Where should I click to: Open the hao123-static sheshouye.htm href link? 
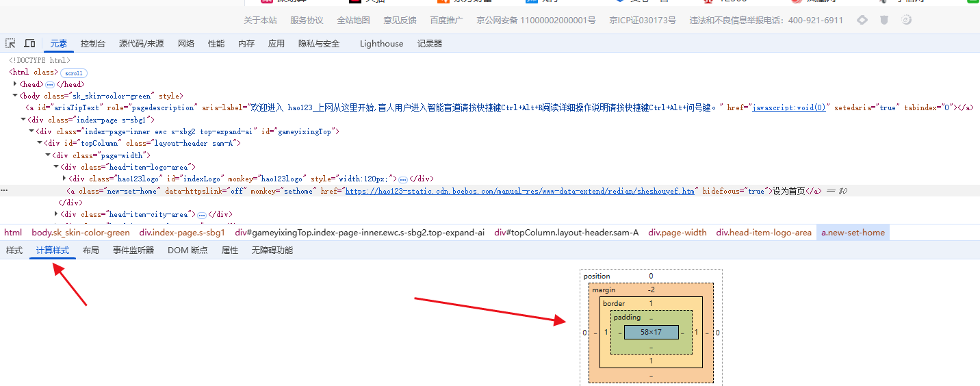[520, 191]
